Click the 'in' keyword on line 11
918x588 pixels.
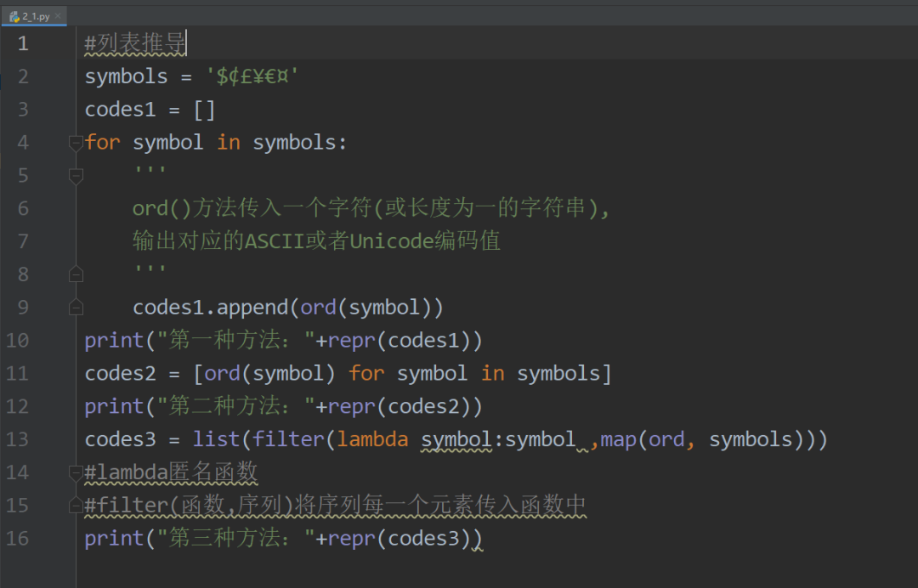(492, 373)
